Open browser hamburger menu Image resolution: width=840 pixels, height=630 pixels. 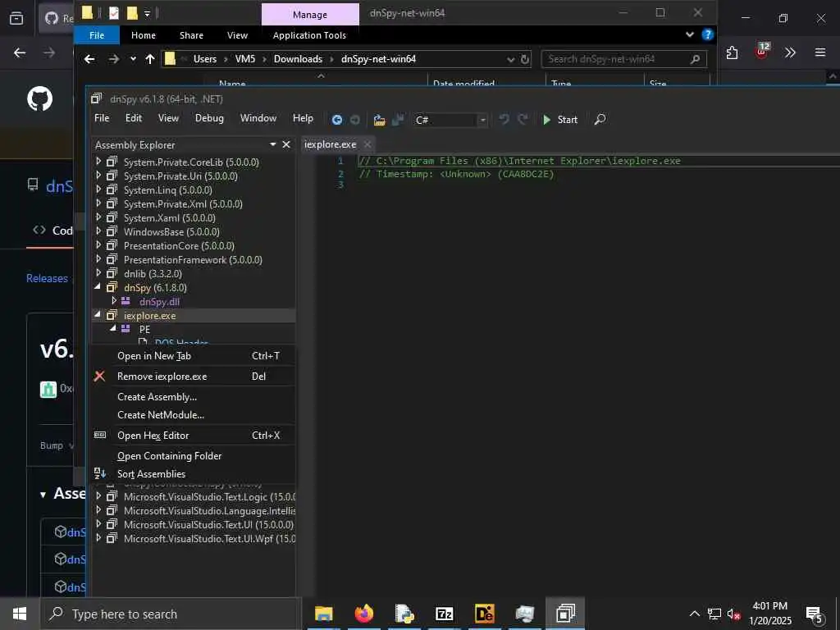820,52
